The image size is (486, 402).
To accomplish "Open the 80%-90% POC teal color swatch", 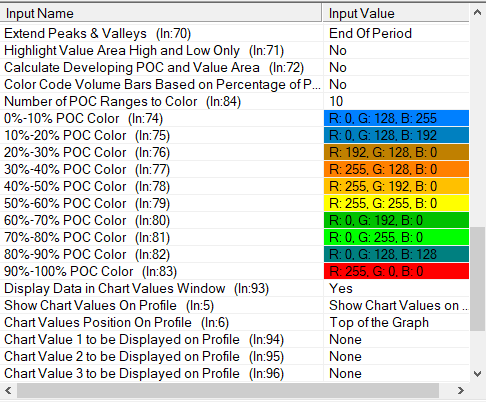I will pyautogui.click(x=396, y=254).
